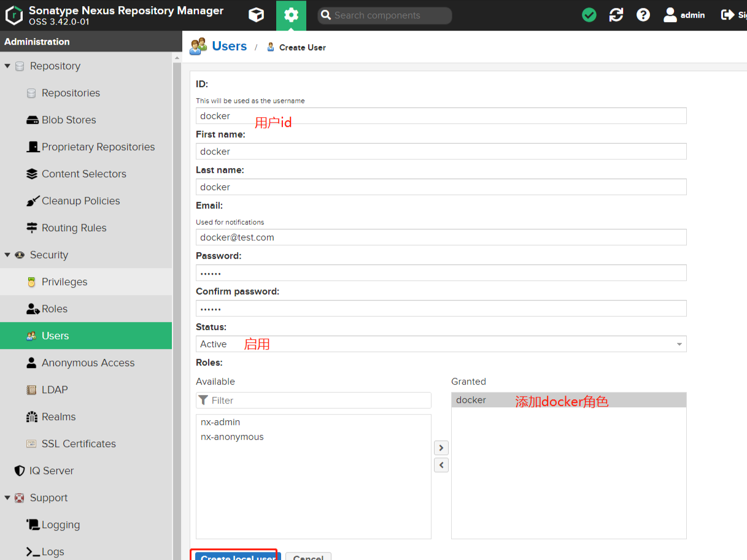The image size is (747, 560).
Task: Click the Sonatype Nexus logo
Action: 14,15
